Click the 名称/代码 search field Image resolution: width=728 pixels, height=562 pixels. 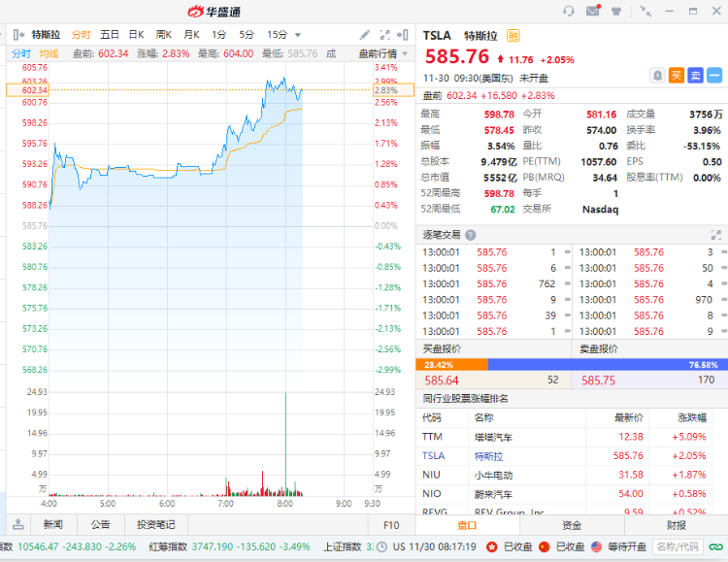(678, 546)
